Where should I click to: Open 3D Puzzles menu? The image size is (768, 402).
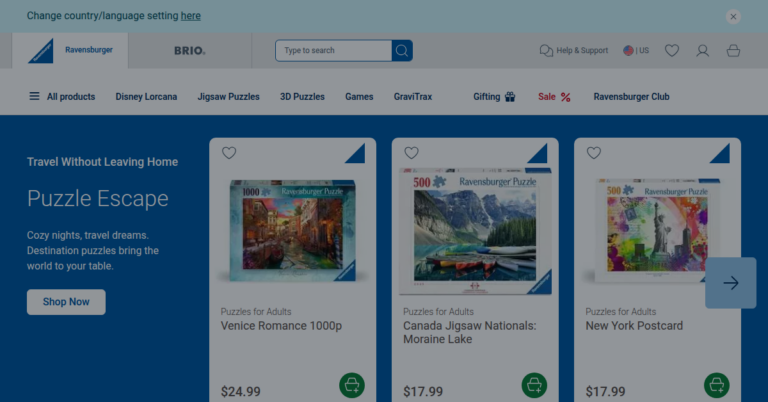click(302, 96)
